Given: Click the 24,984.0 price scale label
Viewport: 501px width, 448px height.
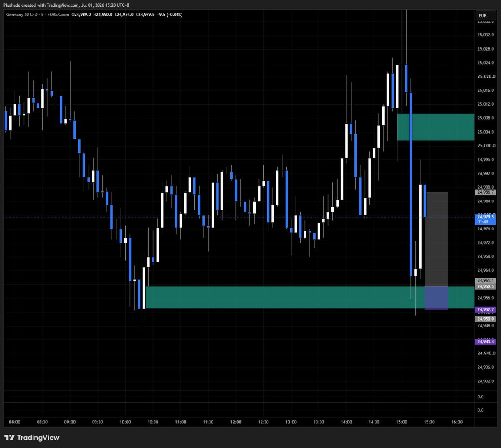Looking at the screenshot, I should 486,201.
